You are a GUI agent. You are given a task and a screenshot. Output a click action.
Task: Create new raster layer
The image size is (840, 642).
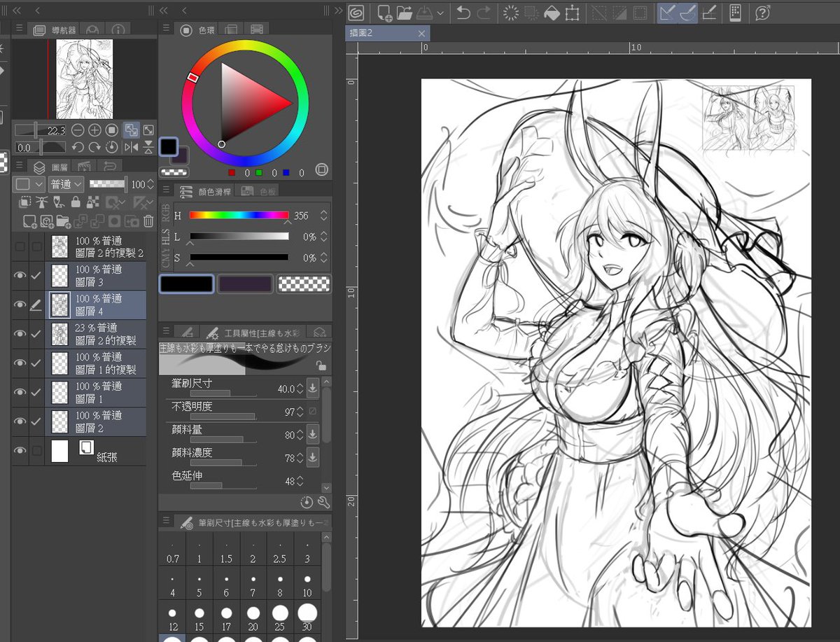(x=29, y=221)
